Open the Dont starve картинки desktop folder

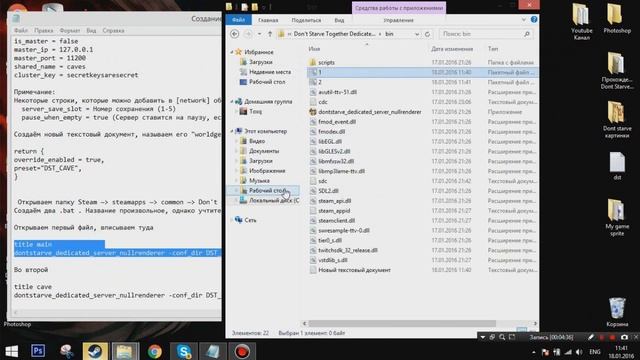click(x=617, y=120)
